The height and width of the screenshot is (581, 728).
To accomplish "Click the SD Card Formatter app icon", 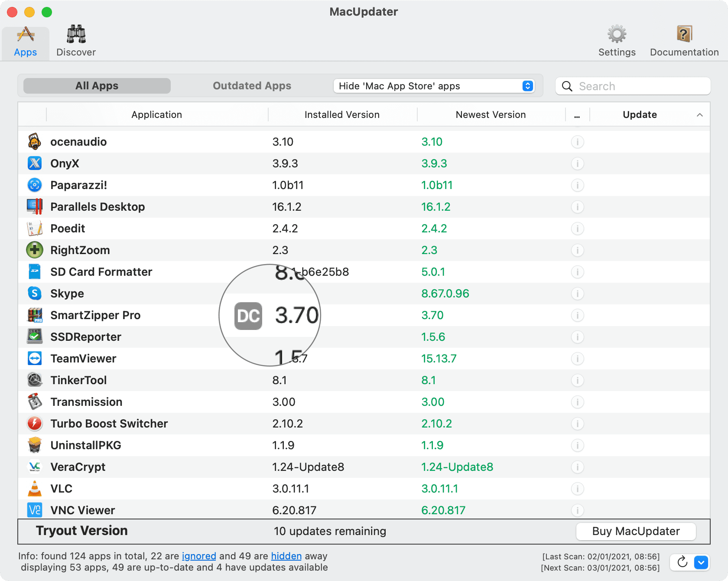I will click(x=35, y=272).
